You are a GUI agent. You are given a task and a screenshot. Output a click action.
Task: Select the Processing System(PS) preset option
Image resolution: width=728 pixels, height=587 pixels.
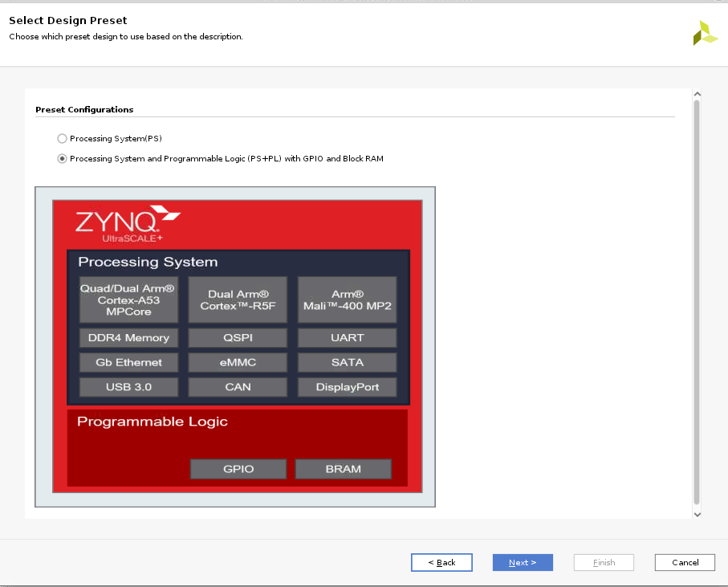tap(62, 138)
